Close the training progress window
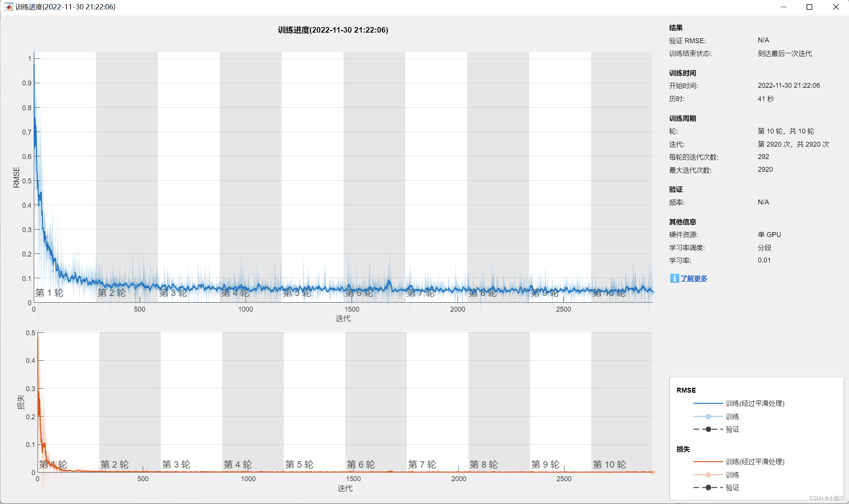The image size is (849, 504). (x=836, y=7)
